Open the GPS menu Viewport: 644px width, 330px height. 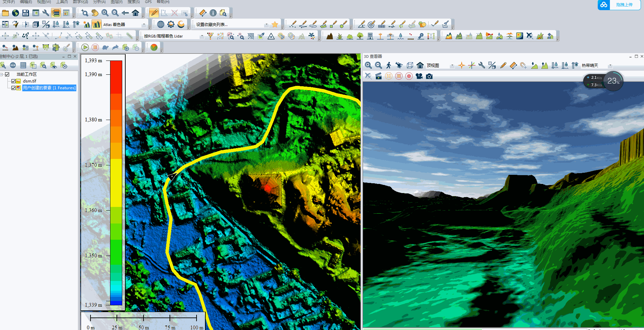pos(148,2)
